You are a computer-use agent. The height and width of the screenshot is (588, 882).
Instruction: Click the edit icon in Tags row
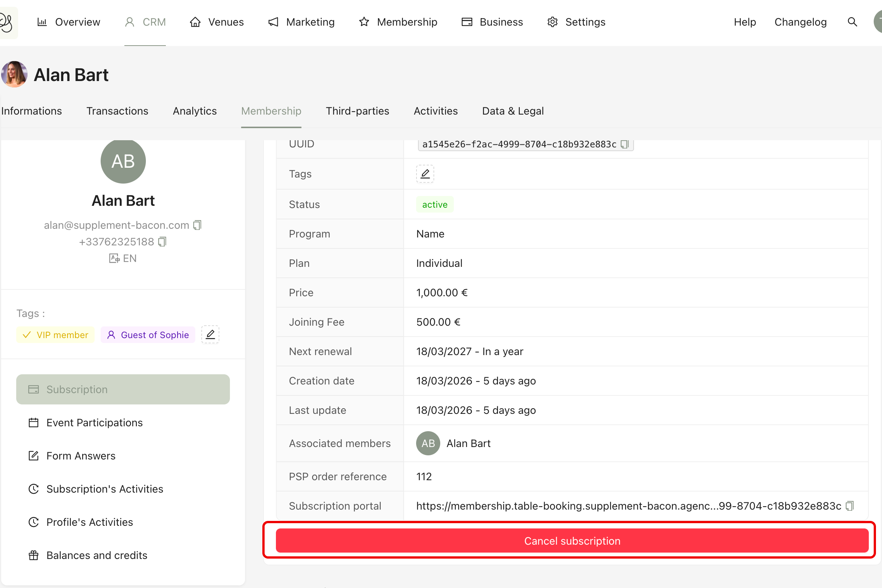click(x=425, y=174)
